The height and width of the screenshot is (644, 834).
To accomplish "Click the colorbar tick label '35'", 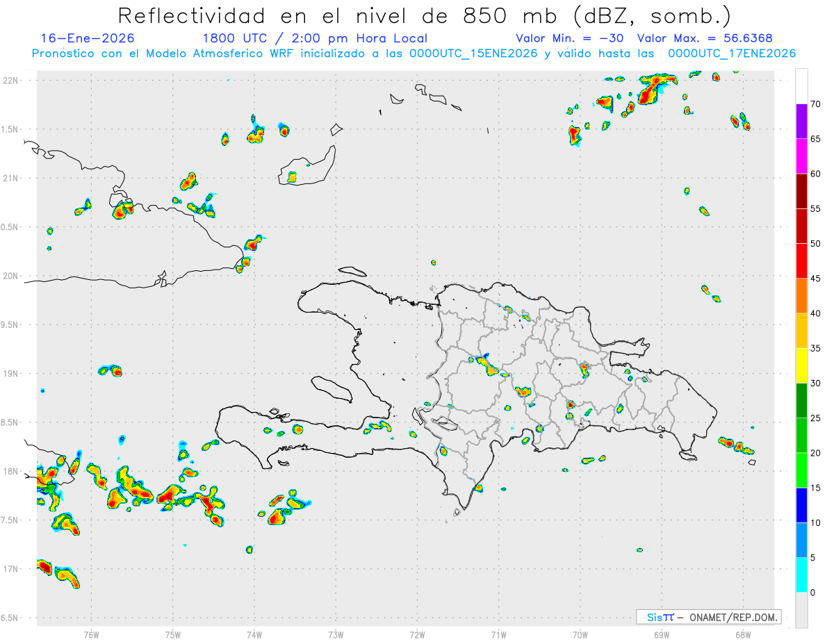I will (816, 348).
